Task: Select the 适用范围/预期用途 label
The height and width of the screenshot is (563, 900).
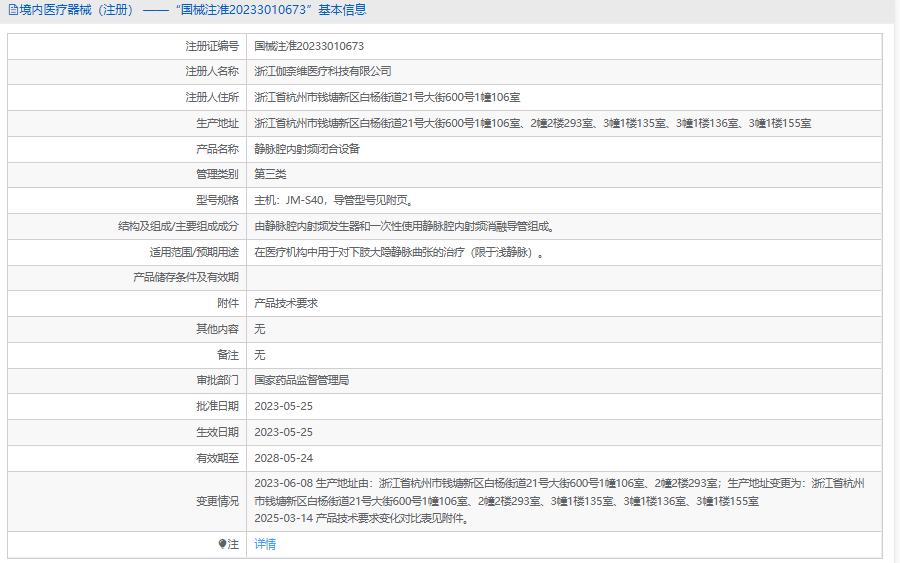Action: pyautogui.click(x=194, y=252)
